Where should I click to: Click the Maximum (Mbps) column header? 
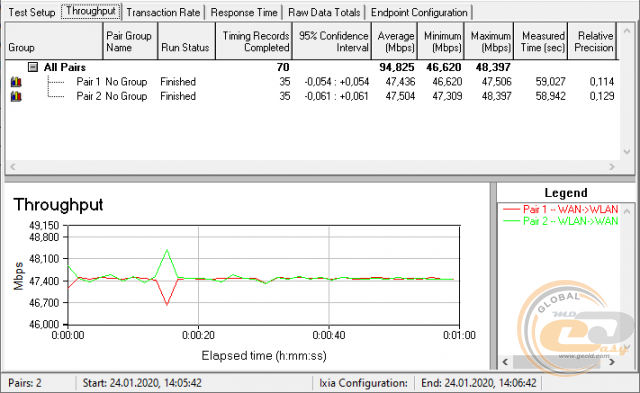click(x=489, y=41)
